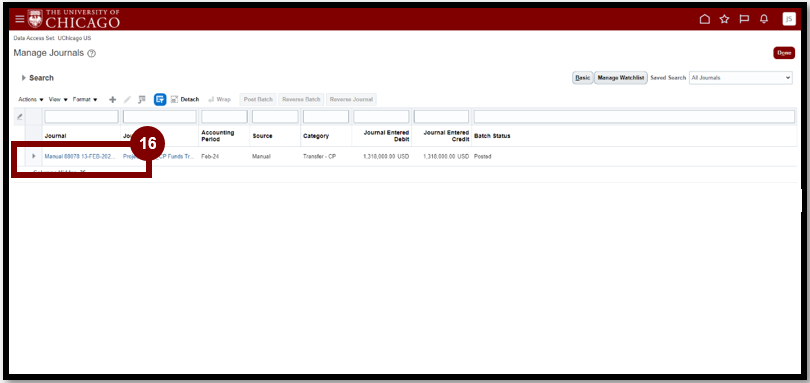Open Favorites star icon
810x383 pixels.
(x=724, y=19)
